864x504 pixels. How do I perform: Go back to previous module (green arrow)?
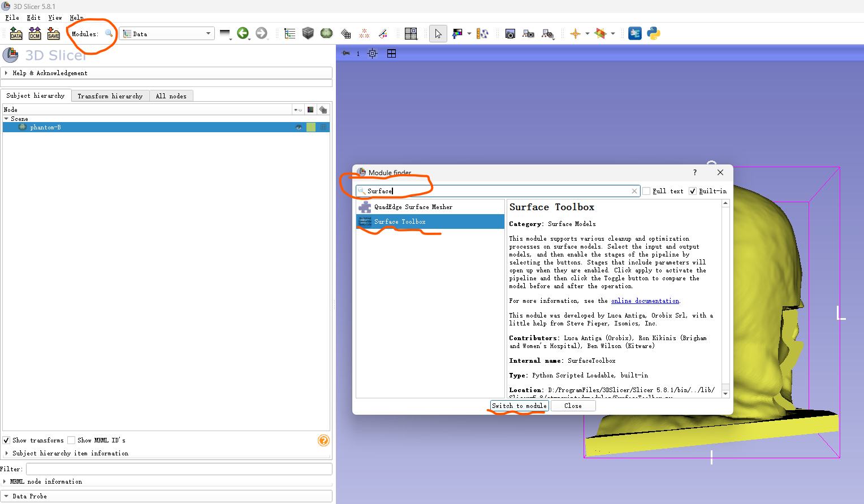[x=243, y=33]
